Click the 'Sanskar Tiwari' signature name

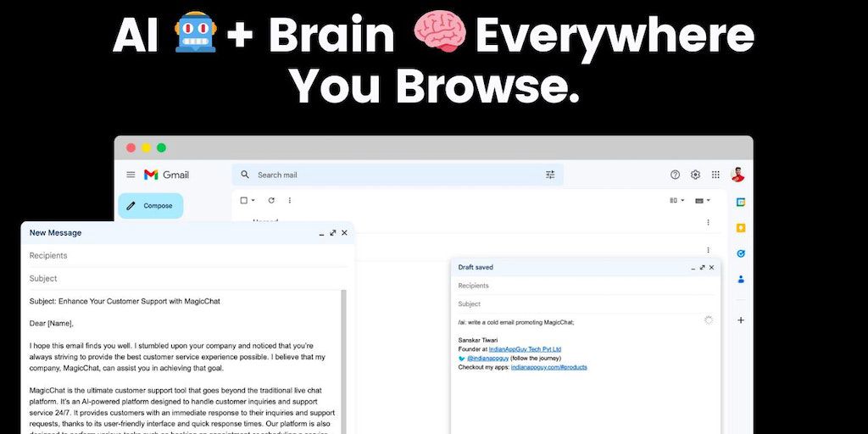478,340
